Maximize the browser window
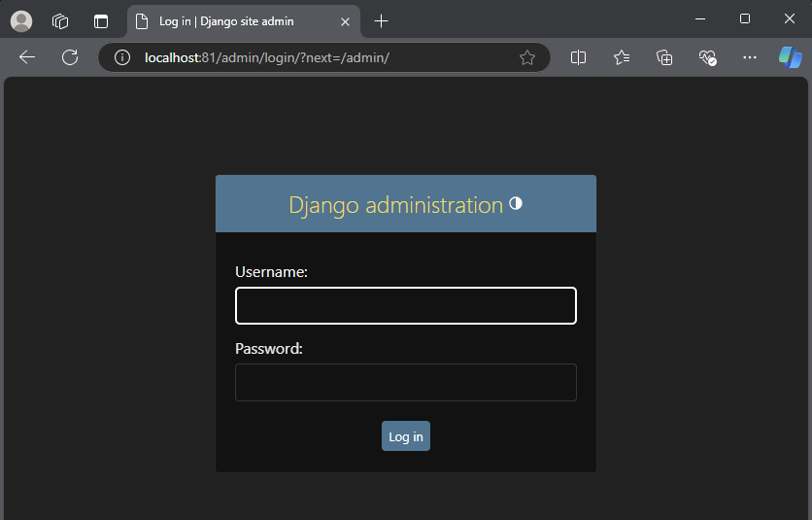The image size is (812, 520). pos(745,19)
